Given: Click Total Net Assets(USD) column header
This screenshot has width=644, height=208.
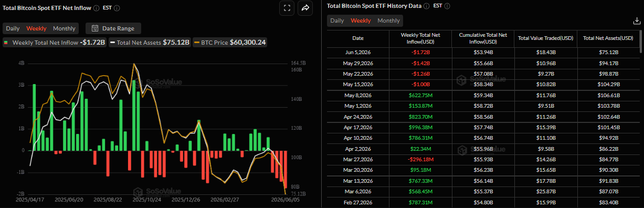Looking at the screenshot, I should coord(608,38).
